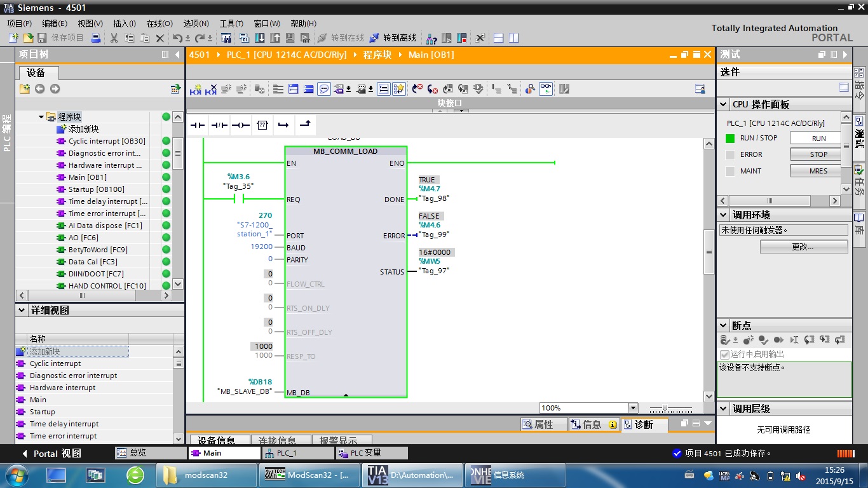Open Startup [OB100] block in project tree
The width and height of the screenshot is (868, 488).
[x=96, y=189]
